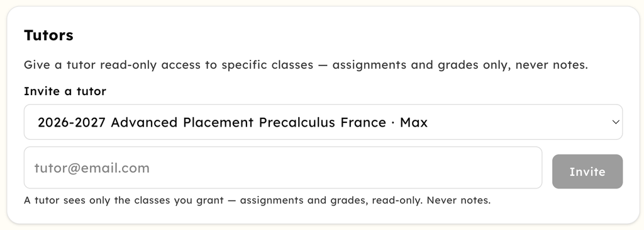Viewport: 644px width, 230px height.
Task: Click the grey Invite button
Action: [587, 171]
